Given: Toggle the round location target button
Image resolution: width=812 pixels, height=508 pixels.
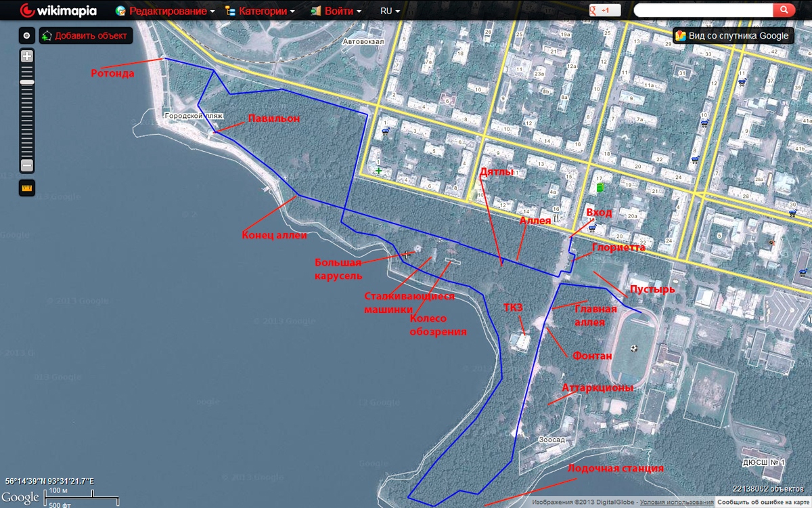Looking at the screenshot, I should coord(27,35).
